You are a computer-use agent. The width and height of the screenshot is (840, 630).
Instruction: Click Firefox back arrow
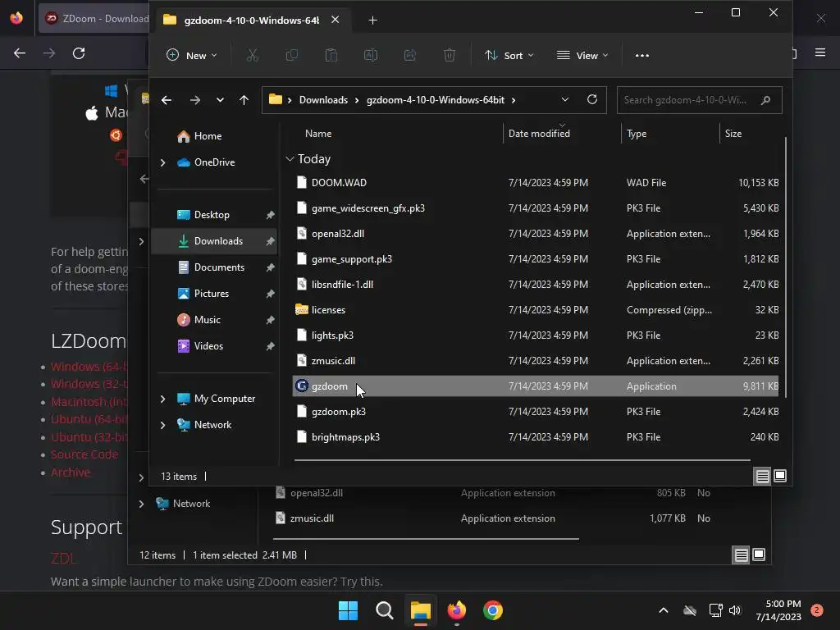[20, 53]
